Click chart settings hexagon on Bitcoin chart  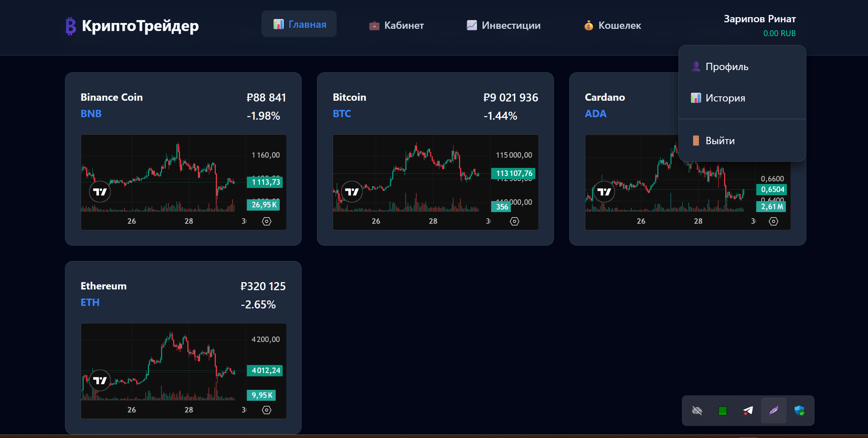514,221
